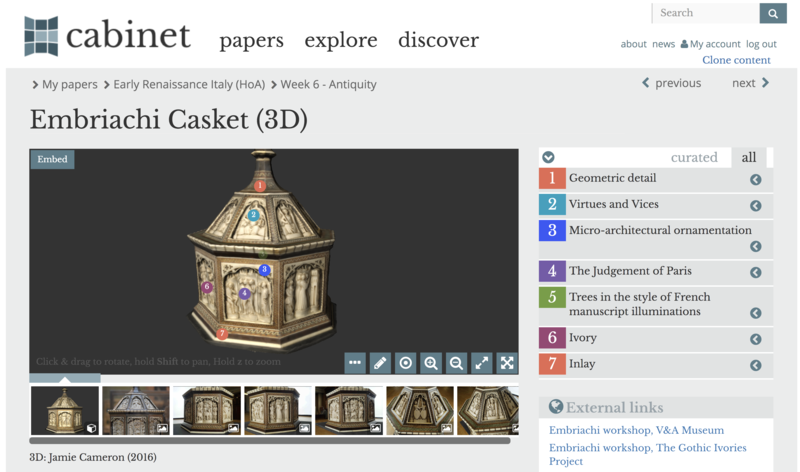
Task: Click the search magnifier button
Action: pos(773,13)
